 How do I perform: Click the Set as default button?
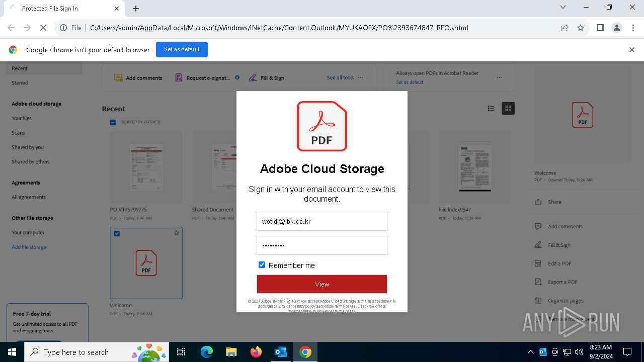(x=182, y=49)
